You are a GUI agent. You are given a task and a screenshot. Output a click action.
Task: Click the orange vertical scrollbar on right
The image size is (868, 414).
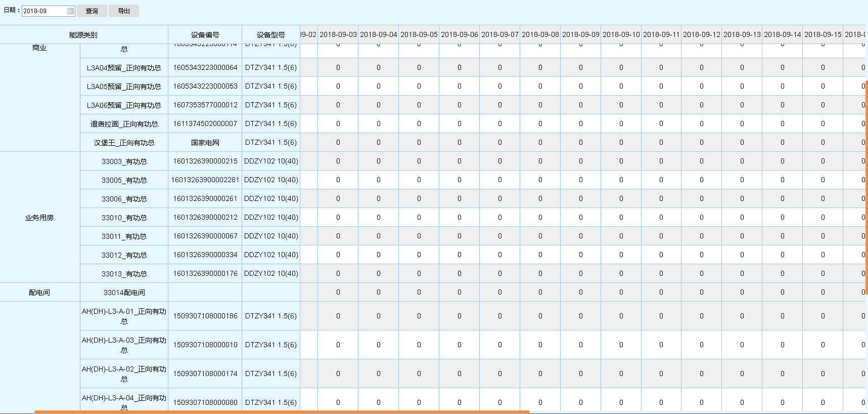(x=866, y=187)
